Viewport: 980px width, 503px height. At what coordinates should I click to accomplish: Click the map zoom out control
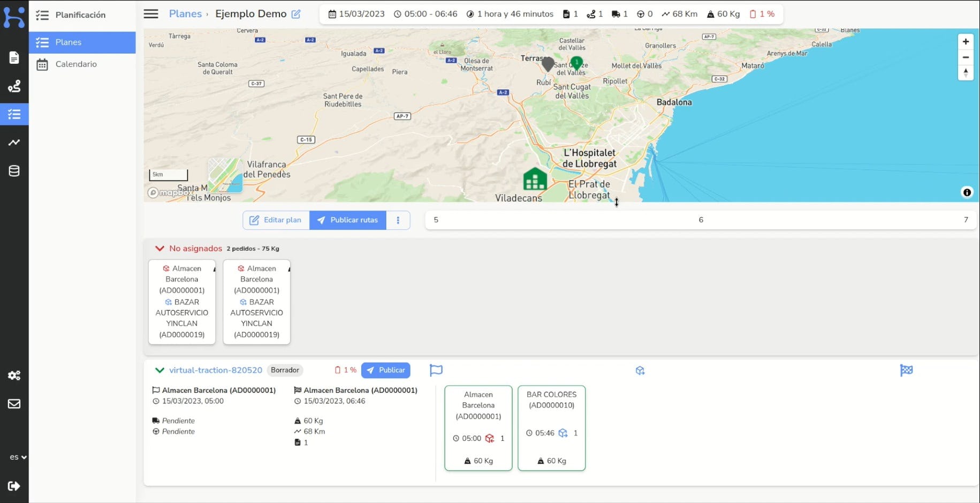(966, 57)
